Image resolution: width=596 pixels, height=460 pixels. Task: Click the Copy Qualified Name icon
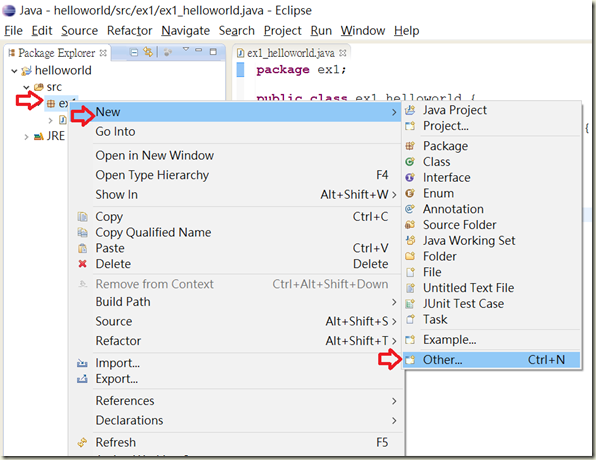(82, 232)
